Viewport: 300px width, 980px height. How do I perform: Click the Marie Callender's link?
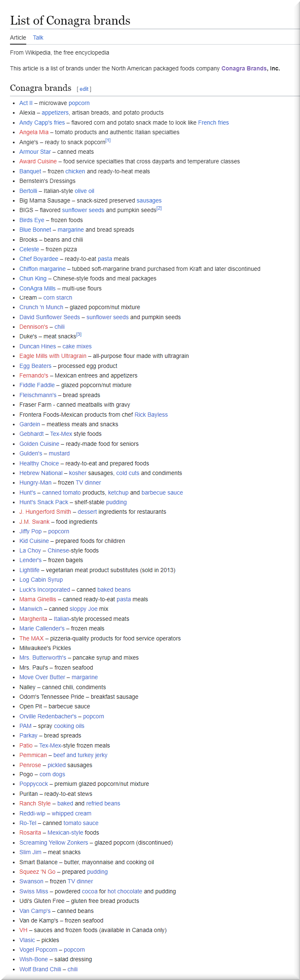42,628
